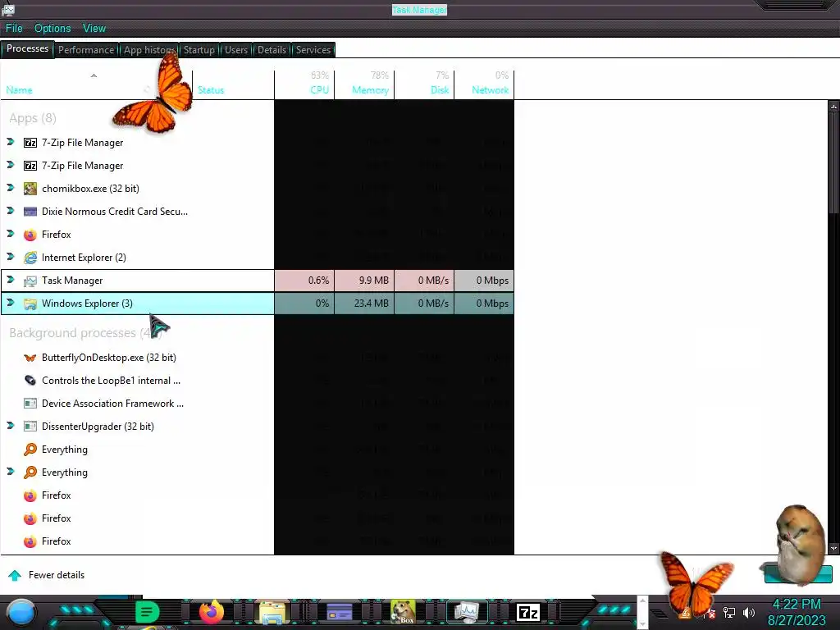Expand the Windows Explorer (3) group
Image resolution: width=840 pixels, height=630 pixels.
10,303
